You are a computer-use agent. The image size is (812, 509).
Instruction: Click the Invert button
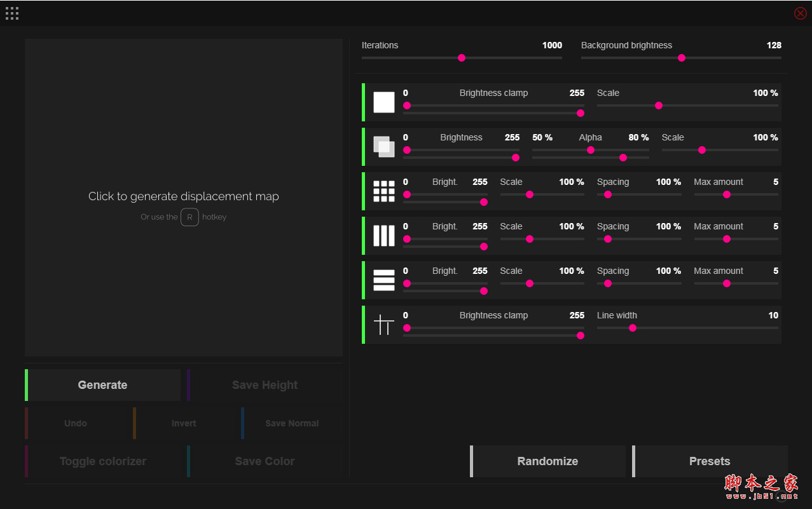pyautogui.click(x=183, y=423)
